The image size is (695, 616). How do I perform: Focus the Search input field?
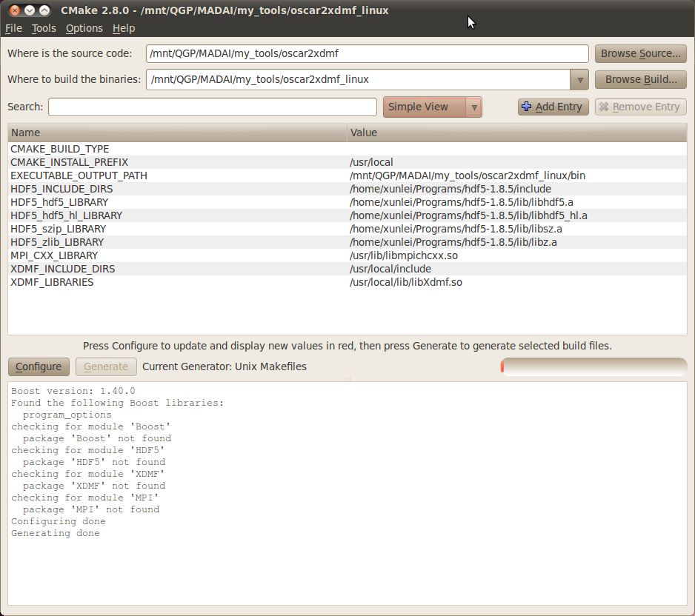point(213,107)
